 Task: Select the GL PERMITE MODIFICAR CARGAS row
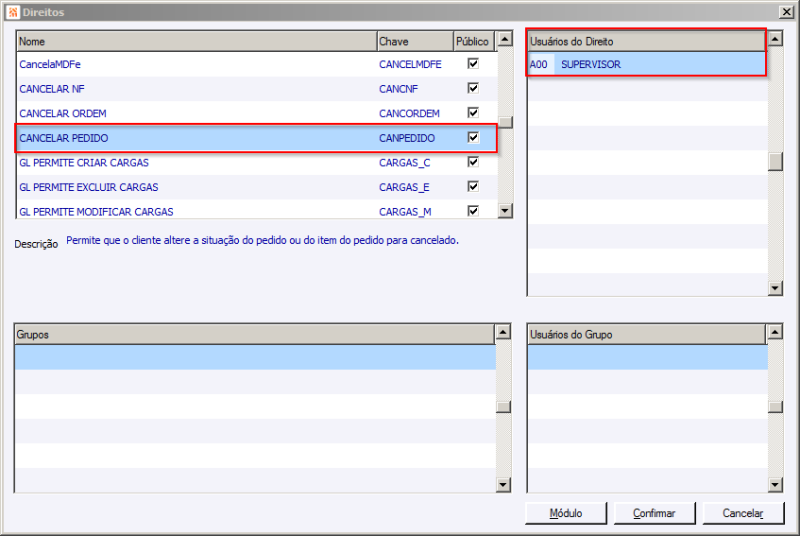coord(257,211)
